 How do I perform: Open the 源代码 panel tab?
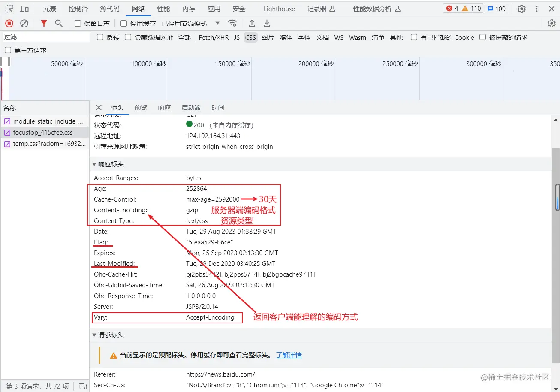point(110,9)
